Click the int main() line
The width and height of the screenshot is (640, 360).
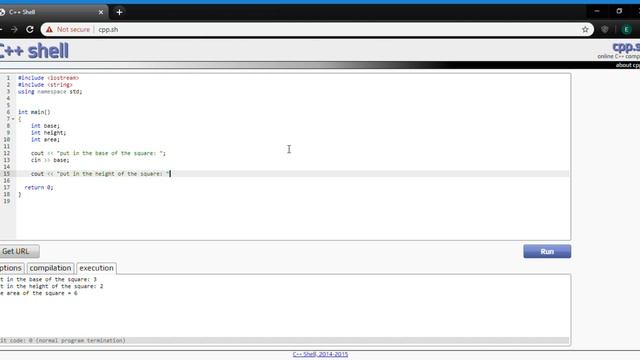34,112
